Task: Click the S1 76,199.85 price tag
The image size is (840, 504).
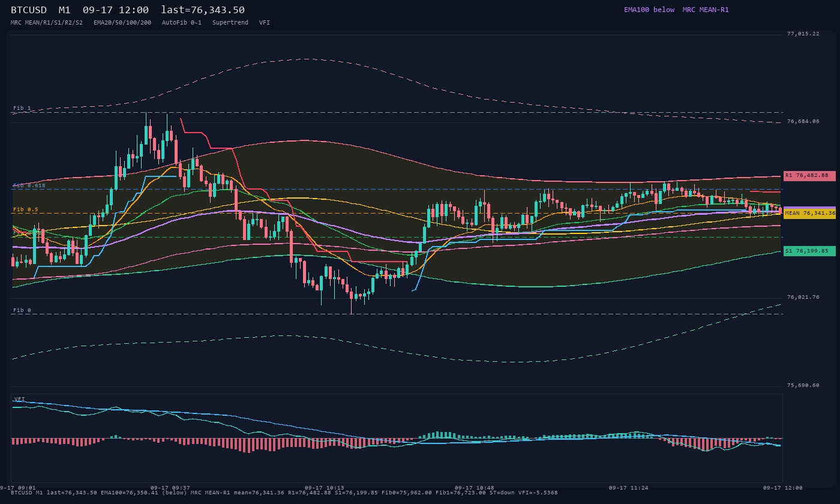Action: point(809,251)
